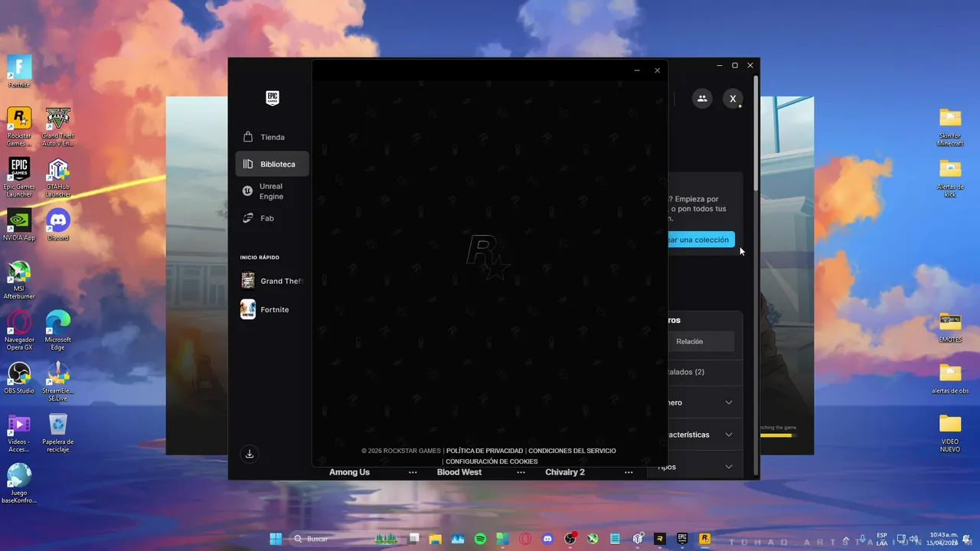The height and width of the screenshot is (551, 980).
Task: Switch to Epic Games in the taskbar
Action: click(x=681, y=539)
